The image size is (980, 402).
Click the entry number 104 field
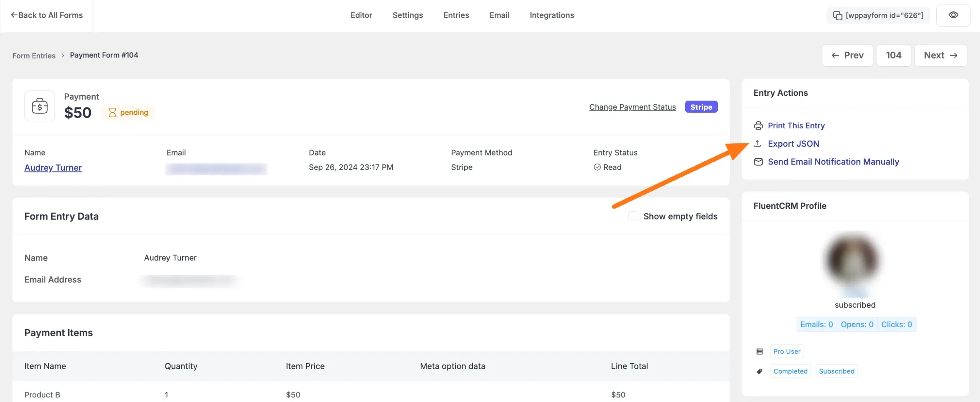[x=893, y=56]
